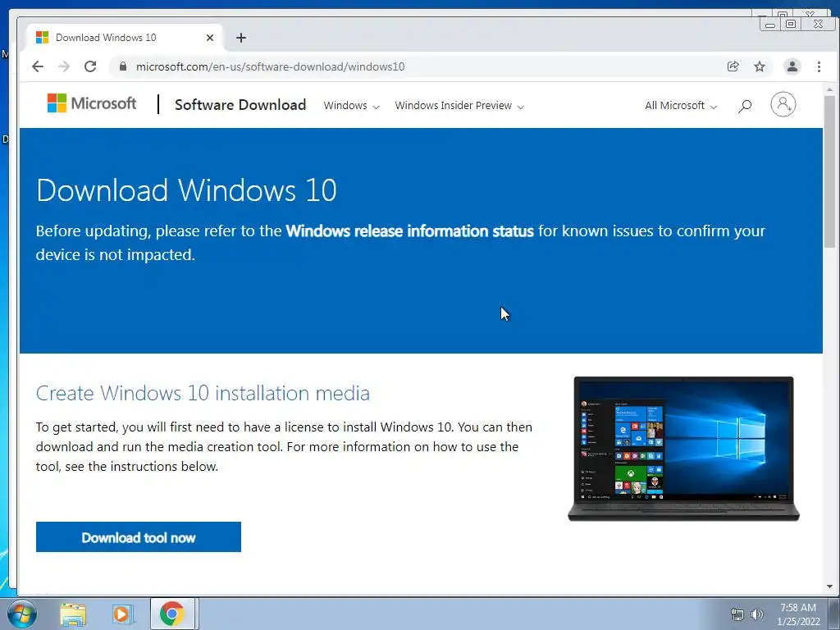Click the Microsoft site search magnifier
The width and height of the screenshot is (840, 630).
point(745,106)
